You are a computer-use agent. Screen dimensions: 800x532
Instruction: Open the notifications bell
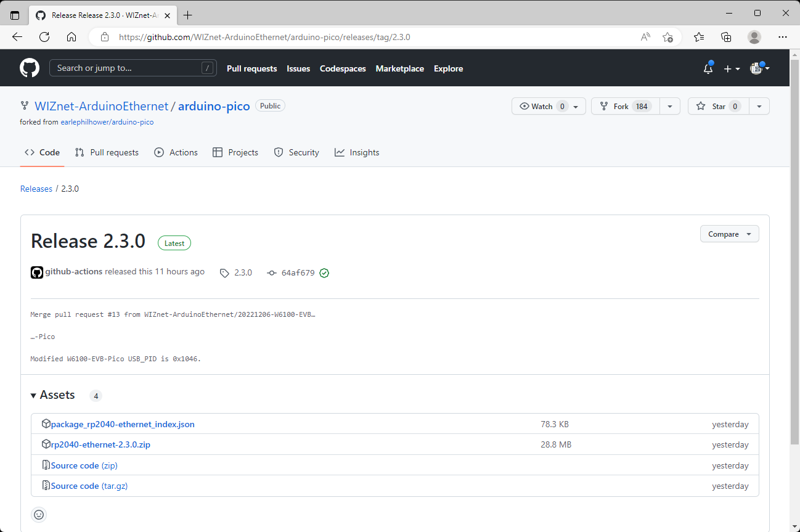tap(708, 68)
